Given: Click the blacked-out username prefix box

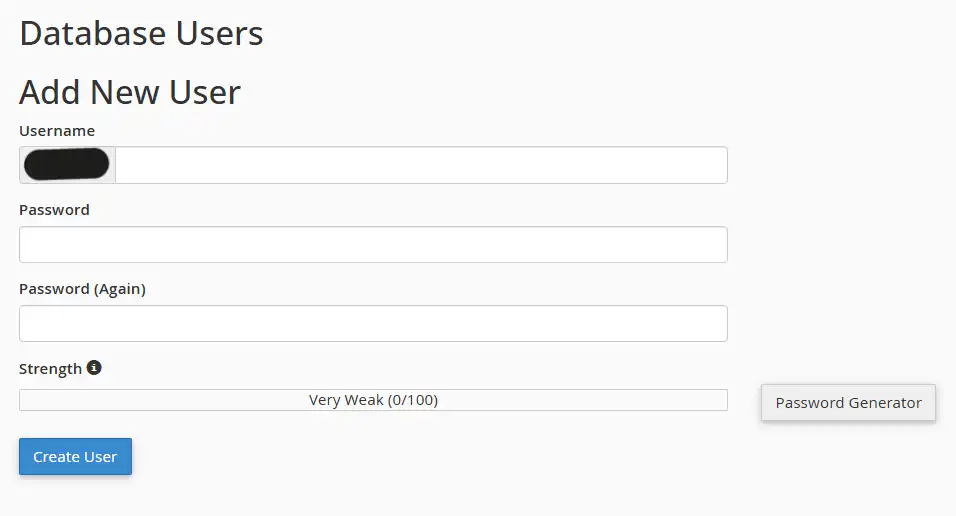Looking at the screenshot, I should pos(67,165).
